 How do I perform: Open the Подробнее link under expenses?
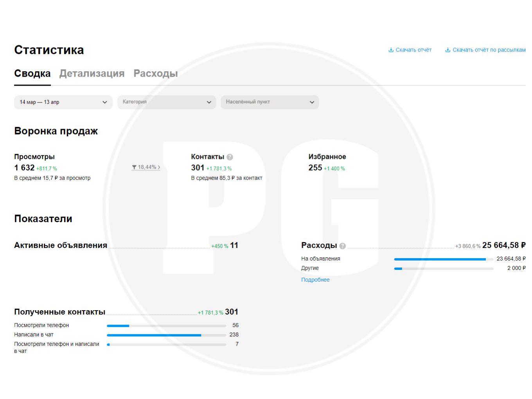tap(315, 280)
